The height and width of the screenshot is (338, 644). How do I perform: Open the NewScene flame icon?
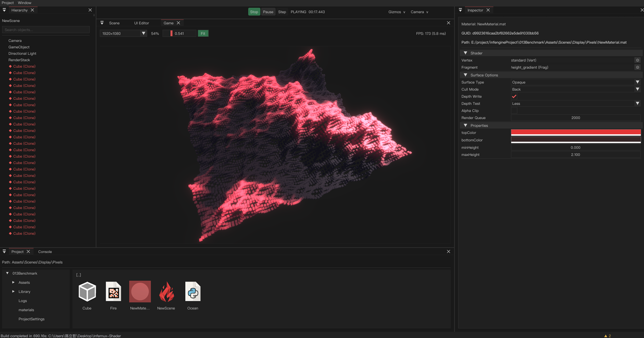(x=166, y=291)
